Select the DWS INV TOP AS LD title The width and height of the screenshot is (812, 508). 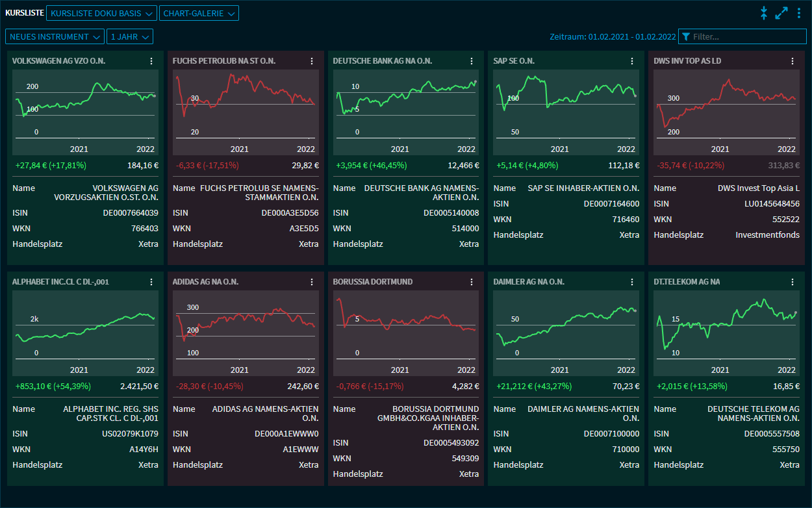(x=687, y=61)
